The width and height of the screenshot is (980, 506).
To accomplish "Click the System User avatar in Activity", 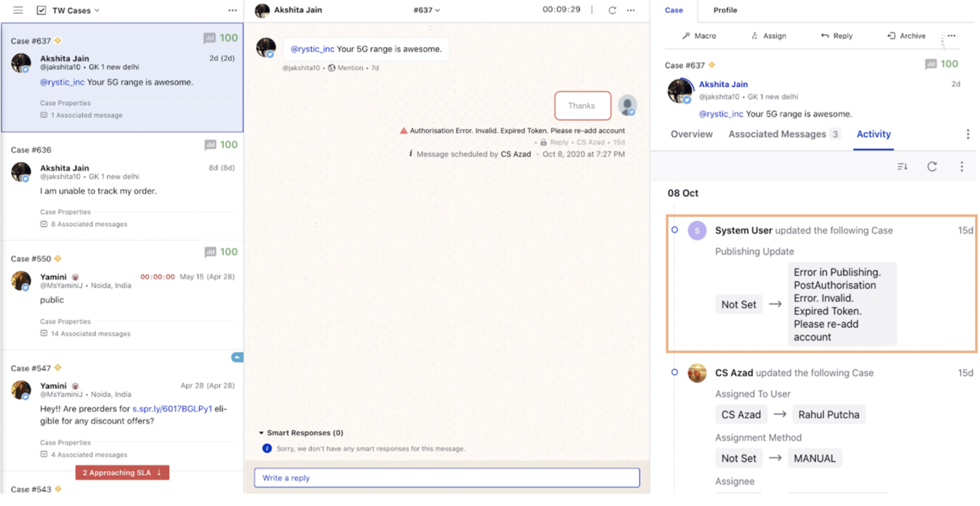I will [x=697, y=231].
